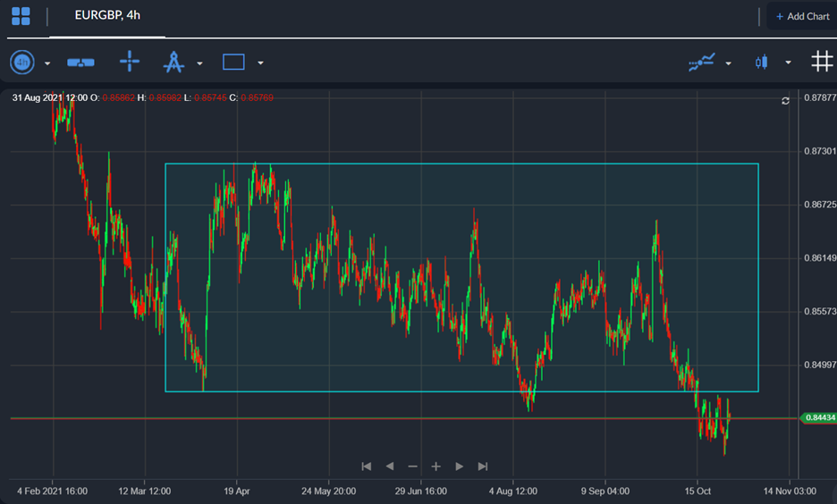Expand the timeframe dropdown arrow
This screenshot has height=504, width=837.
click(47, 63)
